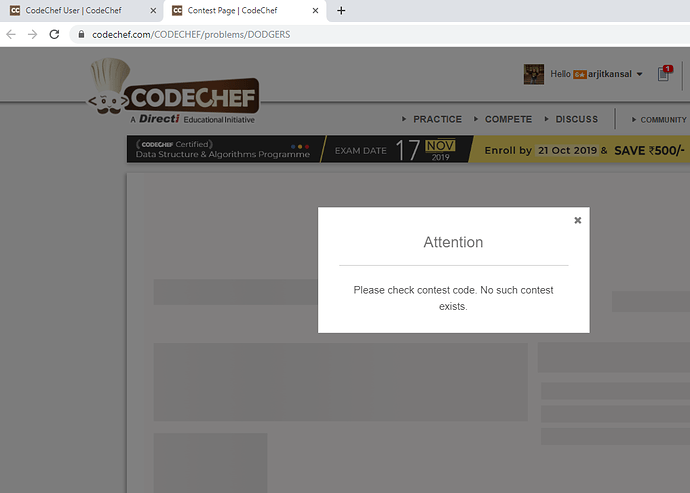Click the arjitkansal username link
The height and width of the screenshot is (493, 690).
(x=609, y=74)
